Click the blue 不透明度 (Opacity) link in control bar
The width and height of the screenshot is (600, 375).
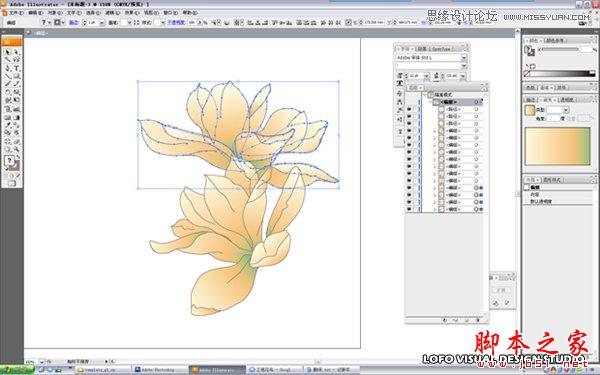pyautogui.click(x=176, y=23)
